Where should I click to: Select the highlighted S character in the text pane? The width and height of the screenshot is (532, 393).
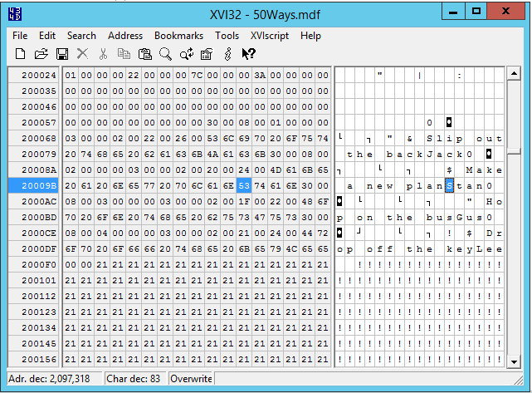[x=449, y=185]
